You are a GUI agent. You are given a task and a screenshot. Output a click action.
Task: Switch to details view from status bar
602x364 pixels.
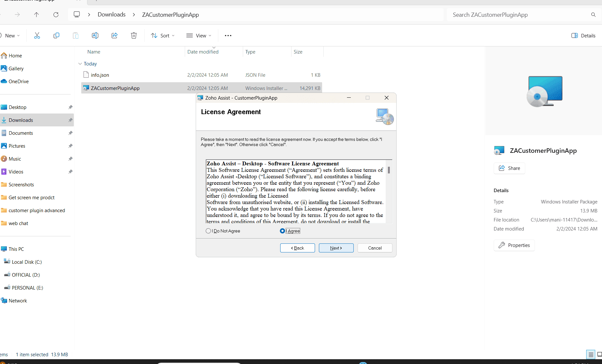(591, 354)
